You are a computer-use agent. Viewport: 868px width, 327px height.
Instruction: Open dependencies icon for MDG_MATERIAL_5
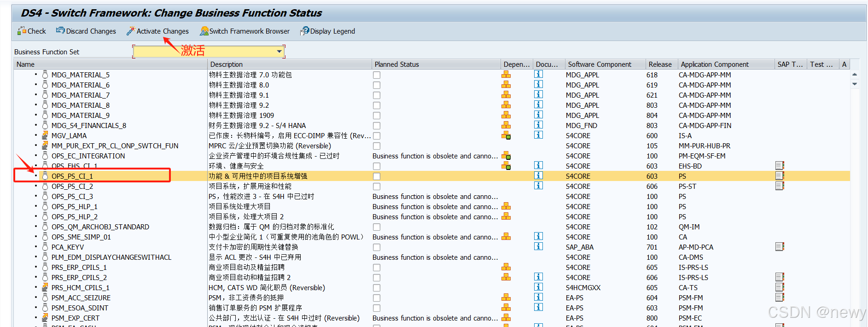pyautogui.click(x=506, y=75)
